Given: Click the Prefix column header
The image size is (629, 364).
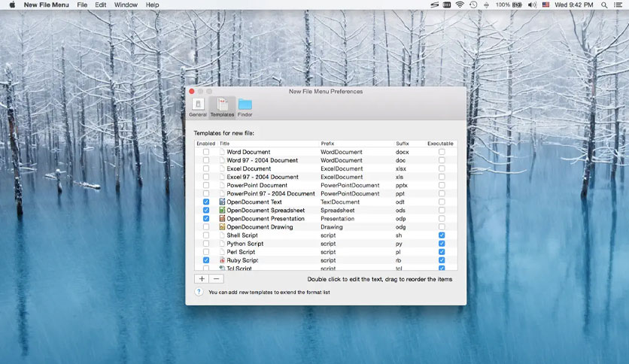Looking at the screenshot, I should pos(327,144).
